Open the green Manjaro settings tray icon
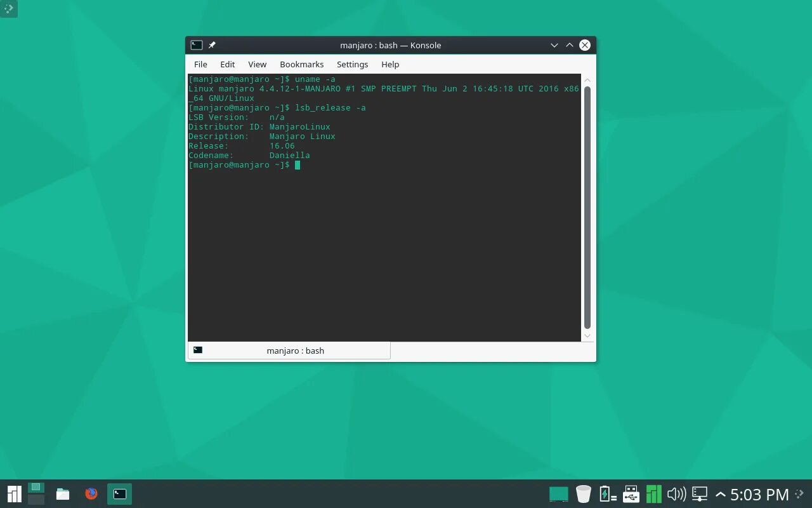 [x=653, y=494]
